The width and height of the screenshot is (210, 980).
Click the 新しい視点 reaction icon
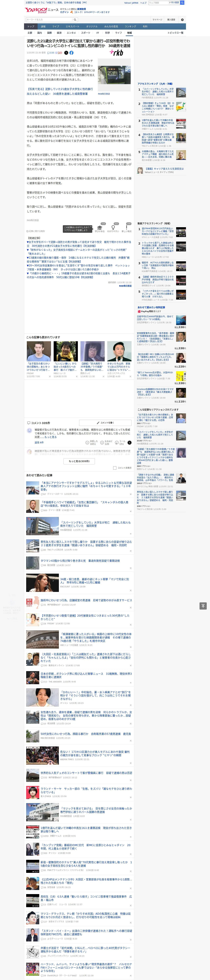coord(127,228)
